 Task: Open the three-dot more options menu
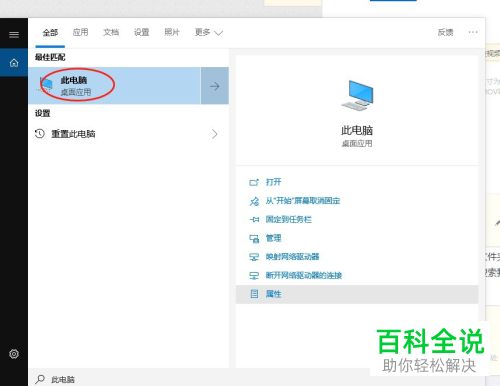point(473,32)
